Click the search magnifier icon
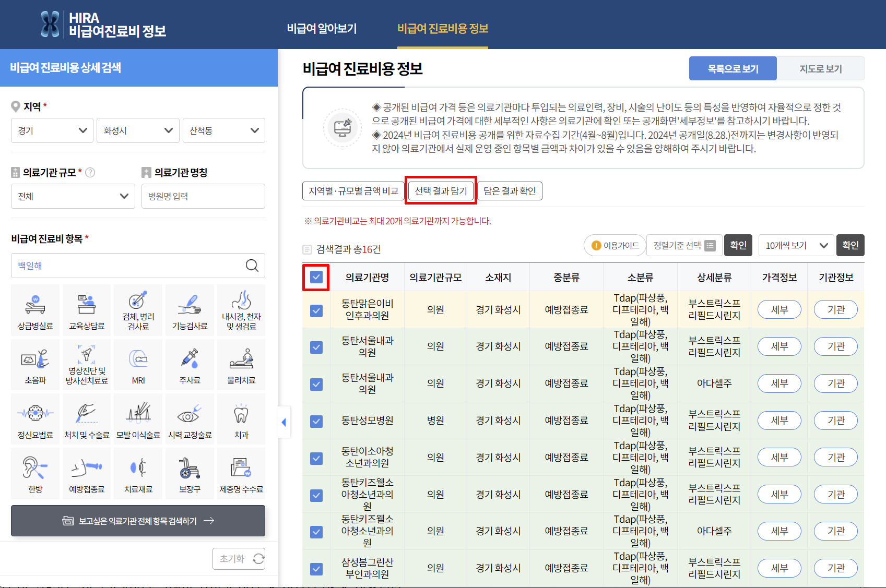This screenshot has height=588, width=886. pos(252,266)
